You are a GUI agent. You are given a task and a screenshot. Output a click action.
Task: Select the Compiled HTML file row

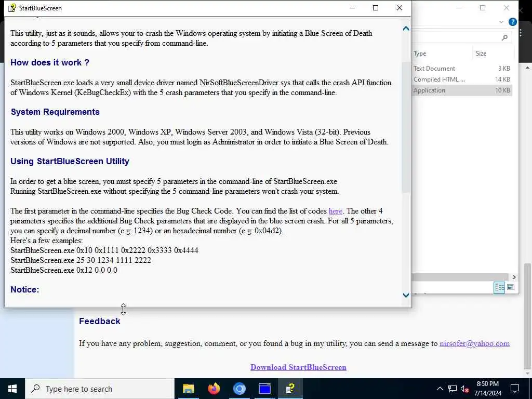click(462, 79)
